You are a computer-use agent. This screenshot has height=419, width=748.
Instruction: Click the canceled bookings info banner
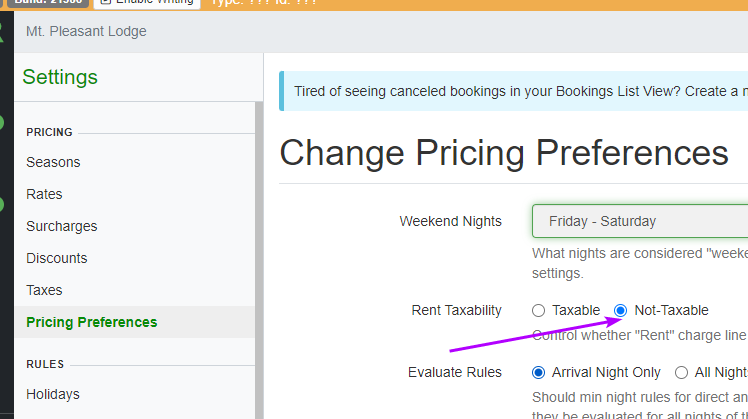(x=514, y=91)
